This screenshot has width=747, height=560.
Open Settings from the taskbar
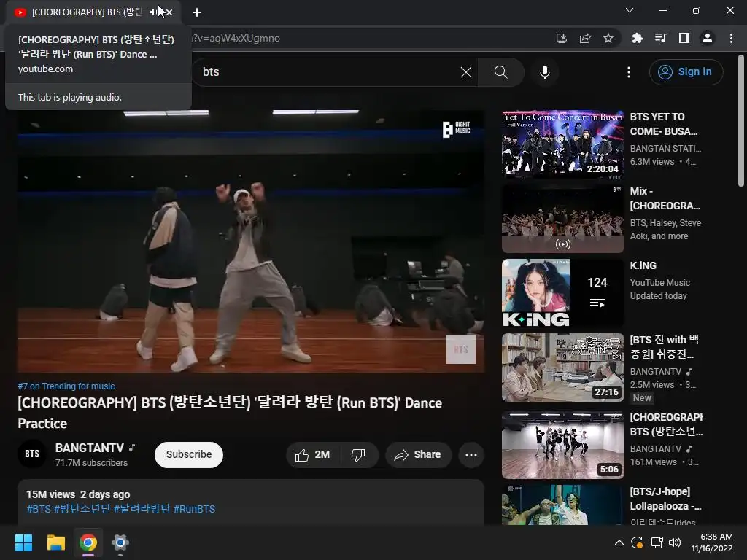[120, 542]
